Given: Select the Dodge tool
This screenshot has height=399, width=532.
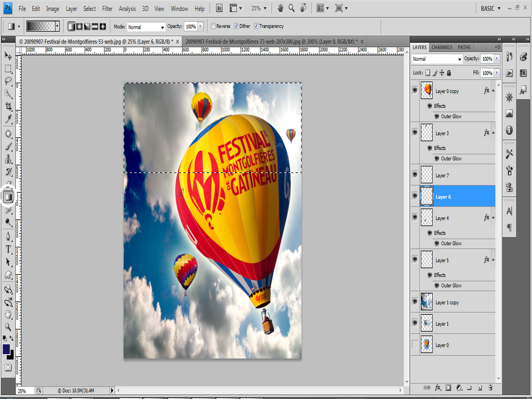Looking at the screenshot, I should (x=8, y=222).
